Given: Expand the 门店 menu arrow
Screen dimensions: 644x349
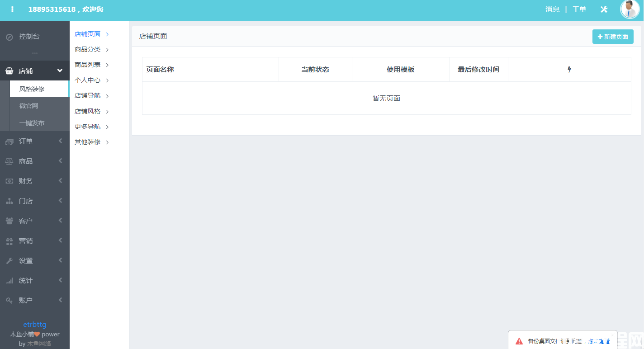Looking at the screenshot, I should 60,201.
